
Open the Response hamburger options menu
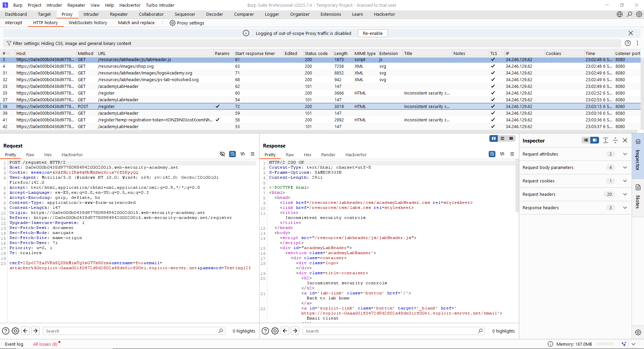point(512,154)
